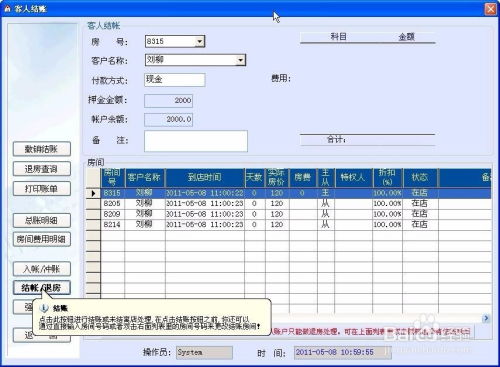Click the 客户名称 column header in room table

tap(144, 177)
